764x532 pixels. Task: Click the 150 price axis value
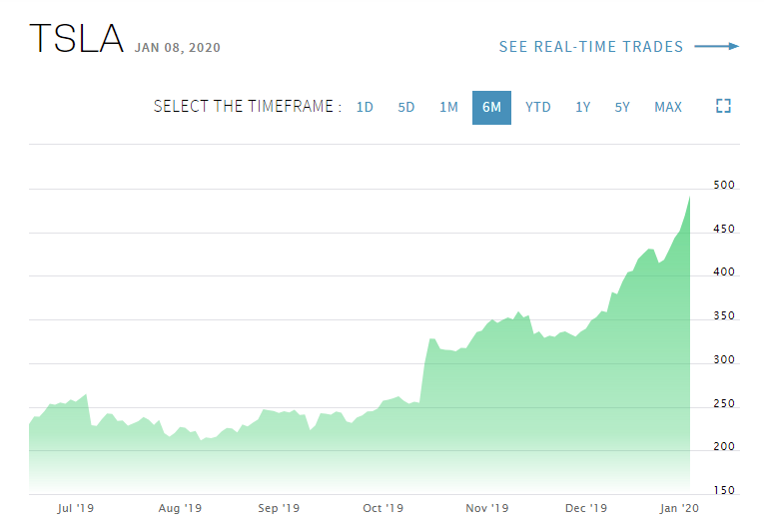click(x=724, y=490)
